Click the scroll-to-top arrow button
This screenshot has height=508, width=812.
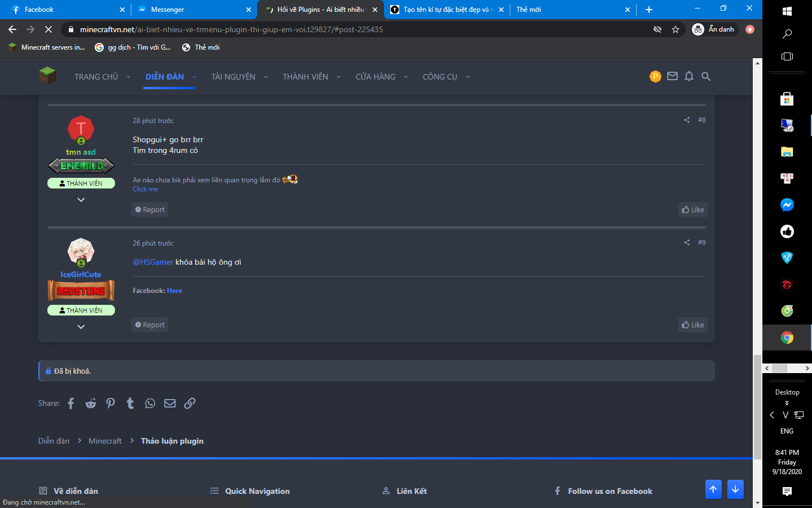tap(713, 489)
